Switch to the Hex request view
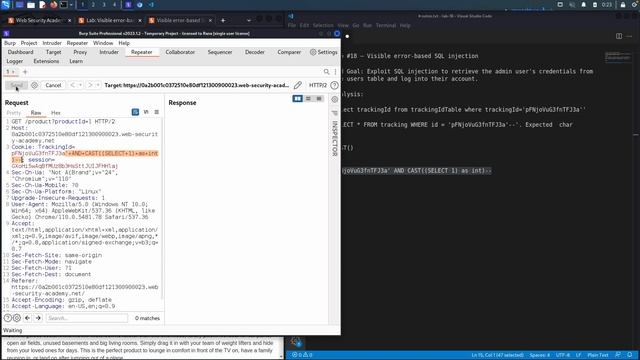This screenshot has height=360, width=640. pos(56,113)
